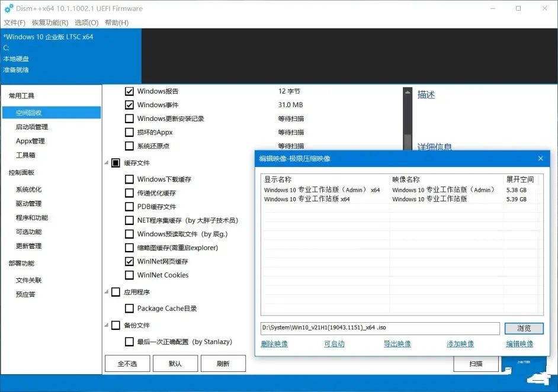Check the 备份文件 group checkbox

pyautogui.click(x=116, y=325)
